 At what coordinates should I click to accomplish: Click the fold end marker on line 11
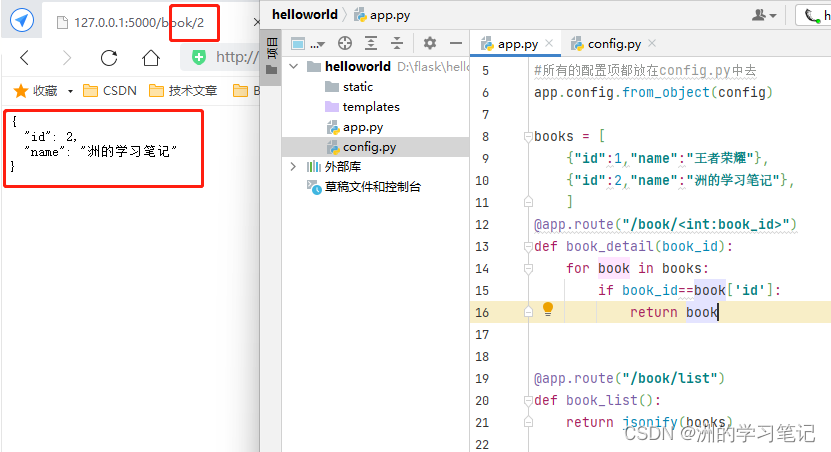click(528, 202)
